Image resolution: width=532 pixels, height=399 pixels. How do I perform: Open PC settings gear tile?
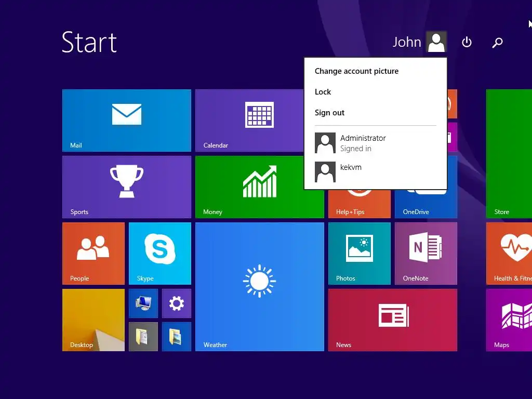177,303
